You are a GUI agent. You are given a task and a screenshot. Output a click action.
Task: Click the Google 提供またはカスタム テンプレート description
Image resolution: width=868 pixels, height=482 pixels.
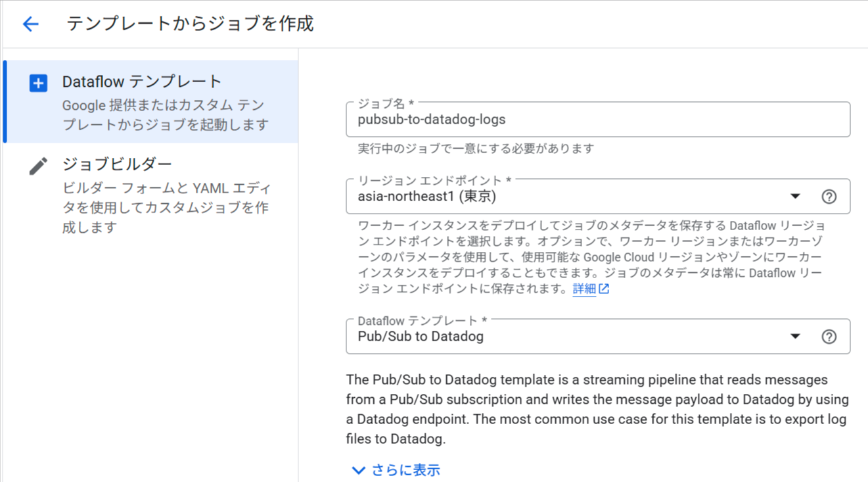click(166, 115)
